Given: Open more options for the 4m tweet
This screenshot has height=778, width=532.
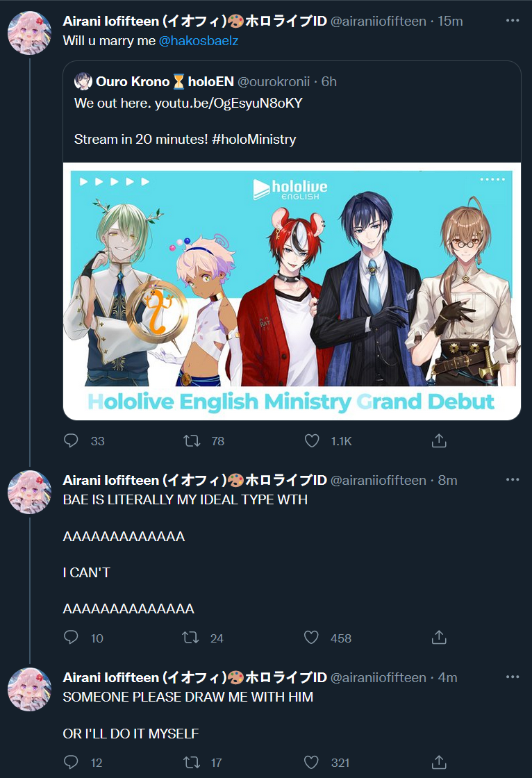Looking at the screenshot, I should (x=513, y=677).
